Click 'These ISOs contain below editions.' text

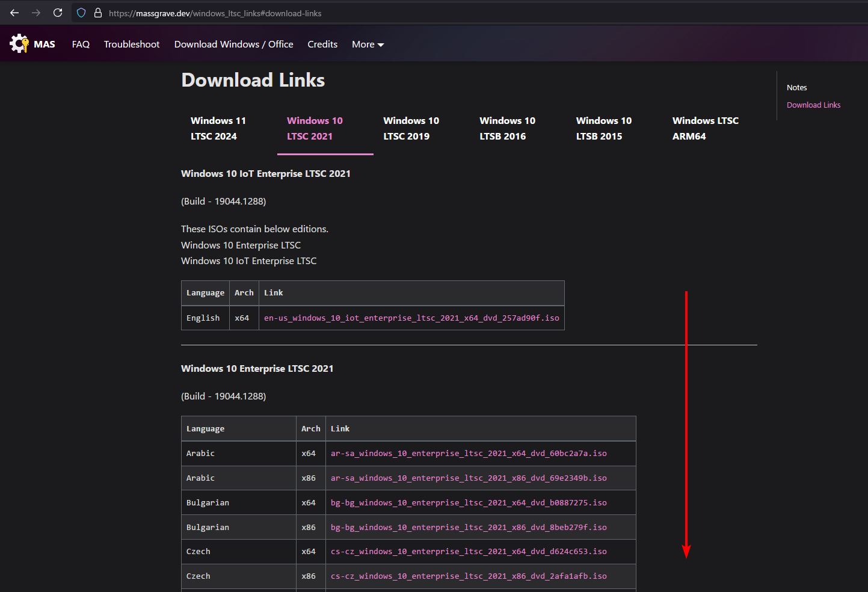[254, 229]
